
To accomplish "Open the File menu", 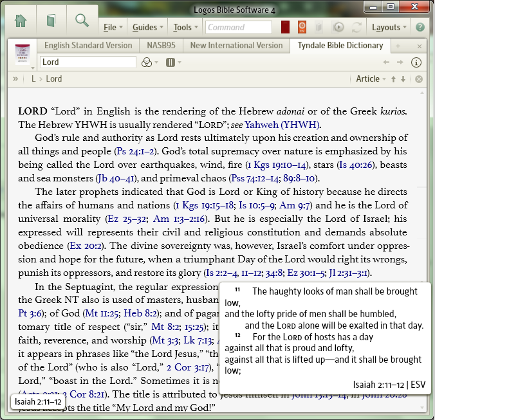I will (x=113, y=27).
